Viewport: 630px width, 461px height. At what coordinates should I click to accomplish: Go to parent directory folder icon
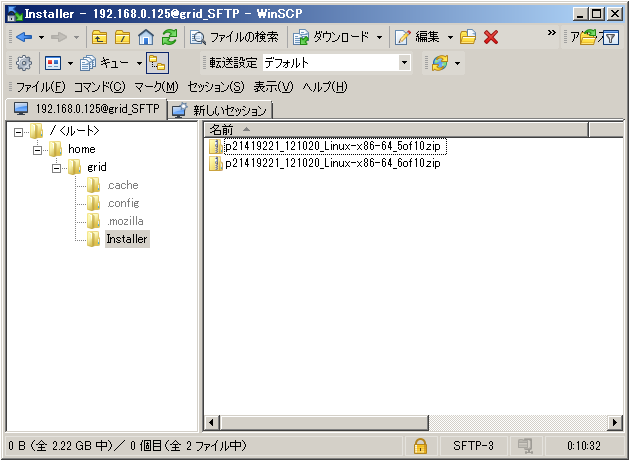[x=99, y=37]
